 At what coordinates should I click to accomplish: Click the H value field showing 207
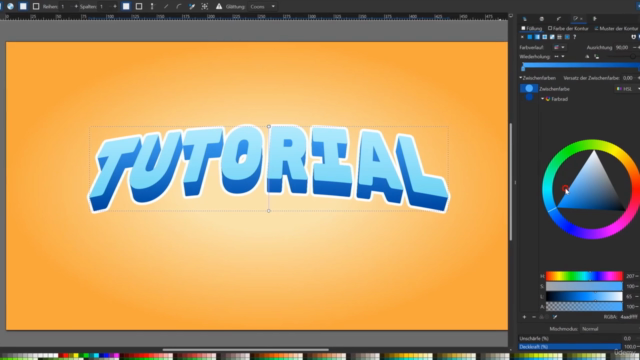coord(631,276)
